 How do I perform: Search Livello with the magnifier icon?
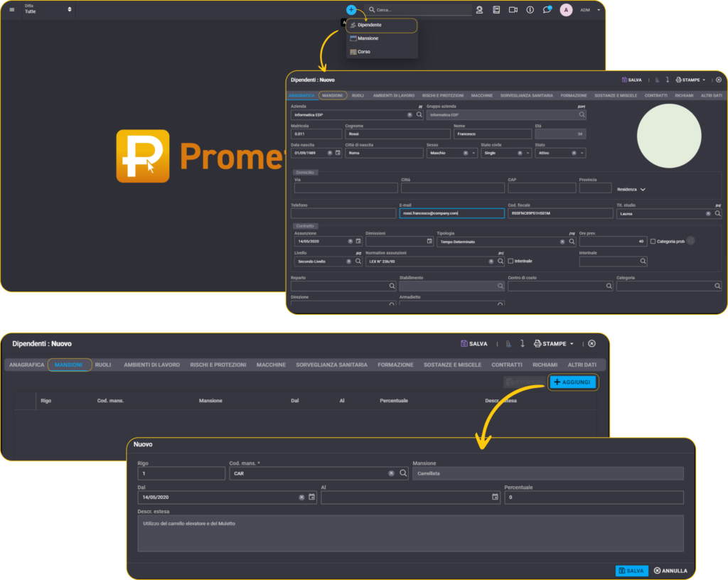pos(358,262)
